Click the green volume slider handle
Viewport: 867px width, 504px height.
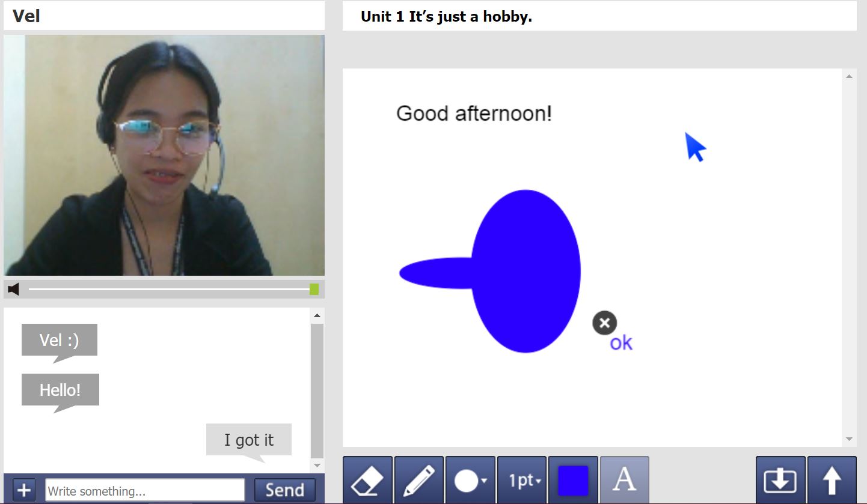314,290
